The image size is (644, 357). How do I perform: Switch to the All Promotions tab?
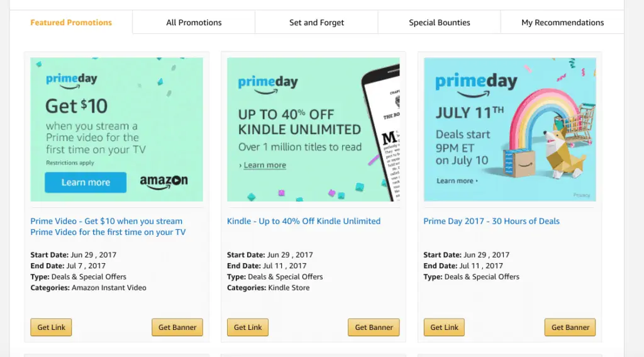click(x=194, y=23)
